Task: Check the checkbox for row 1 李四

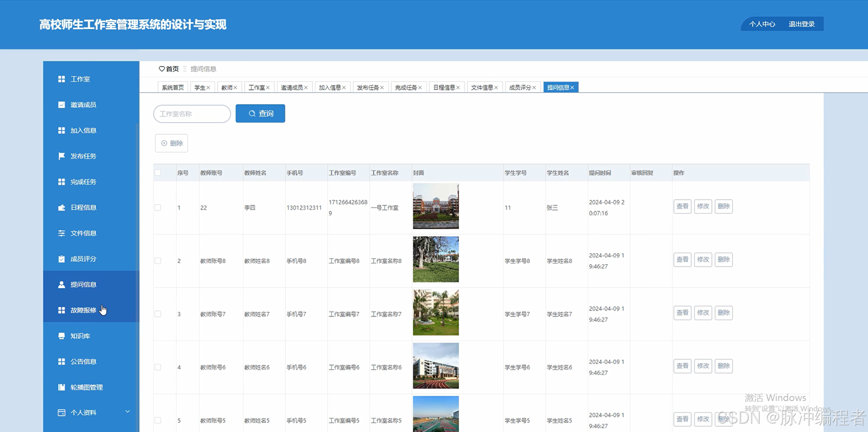Action: pos(158,208)
